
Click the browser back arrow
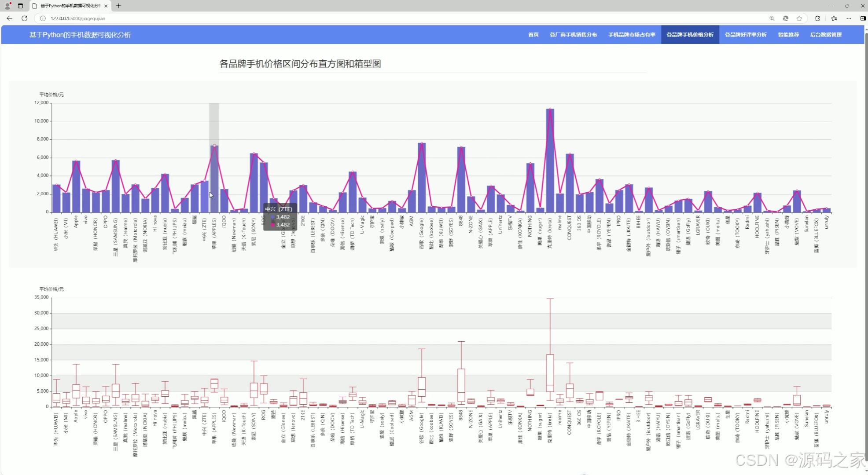[9, 18]
